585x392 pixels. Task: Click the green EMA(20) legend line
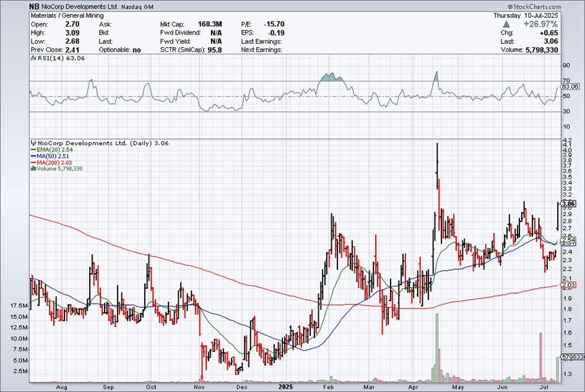point(33,150)
